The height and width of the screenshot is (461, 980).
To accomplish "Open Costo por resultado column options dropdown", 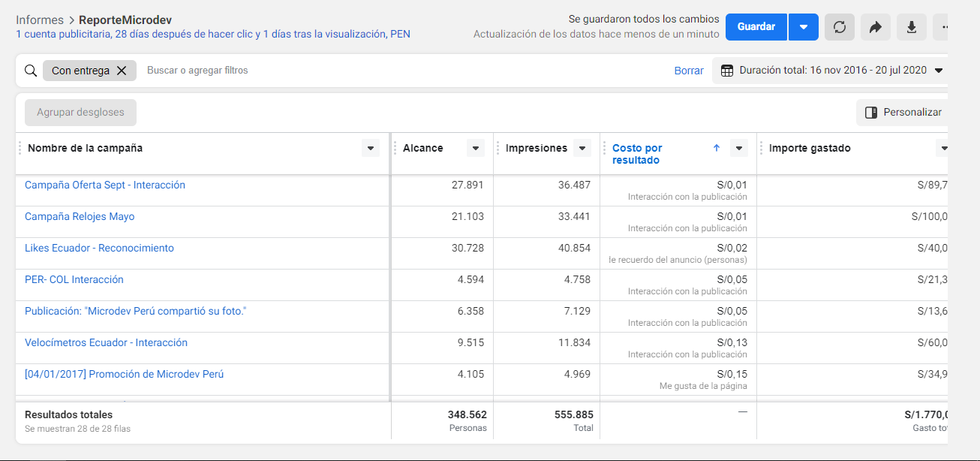I will coord(739,149).
